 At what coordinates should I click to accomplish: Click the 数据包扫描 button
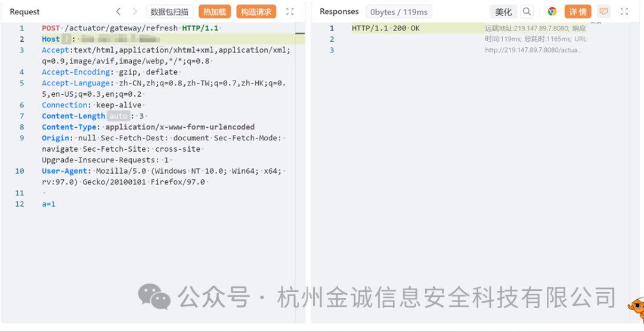click(169, 11)
